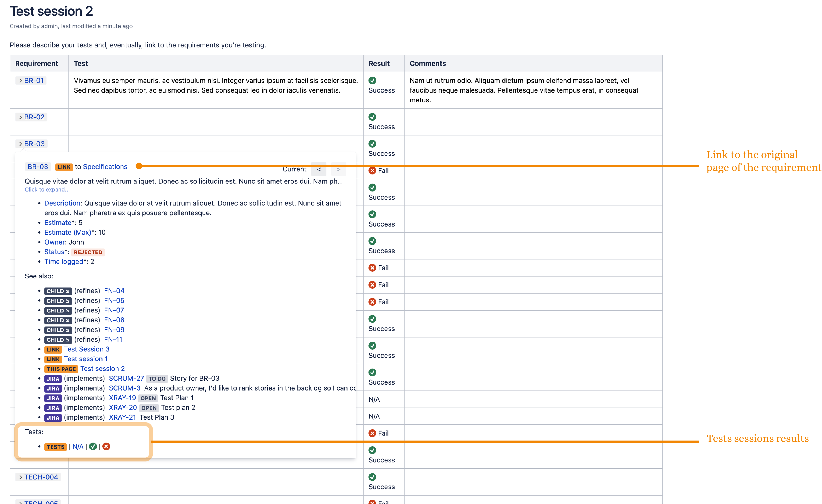This screenshot has height=504, width=822.
Task: Click 'Click to expand...' under BR-03 description
Action: pyautogui.click(x=47, y=189)
